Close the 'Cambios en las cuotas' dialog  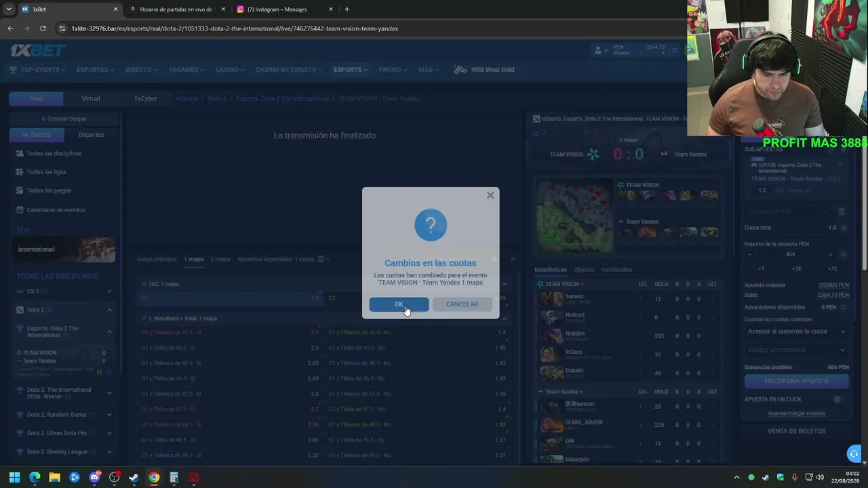point(490,195)
